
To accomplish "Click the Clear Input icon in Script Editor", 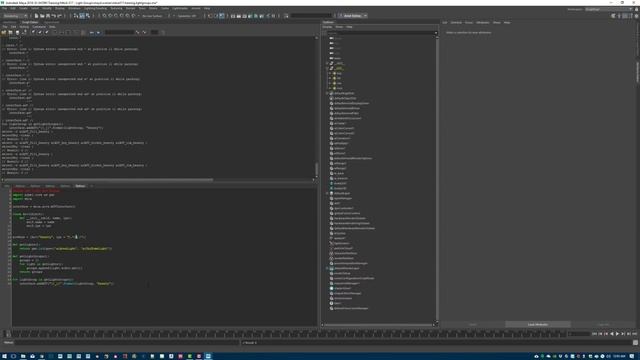I will pyautogui.click(x=40, y=32).
